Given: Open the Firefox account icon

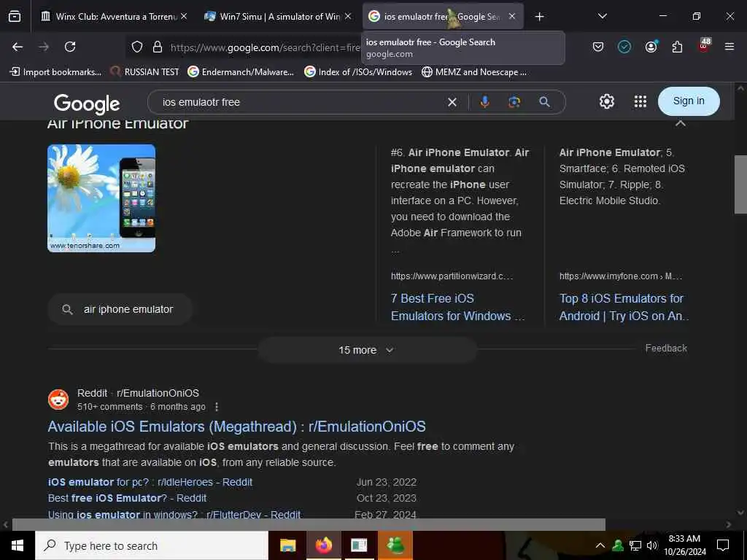Looking at the screenshot, I should [x=651, y=47].
